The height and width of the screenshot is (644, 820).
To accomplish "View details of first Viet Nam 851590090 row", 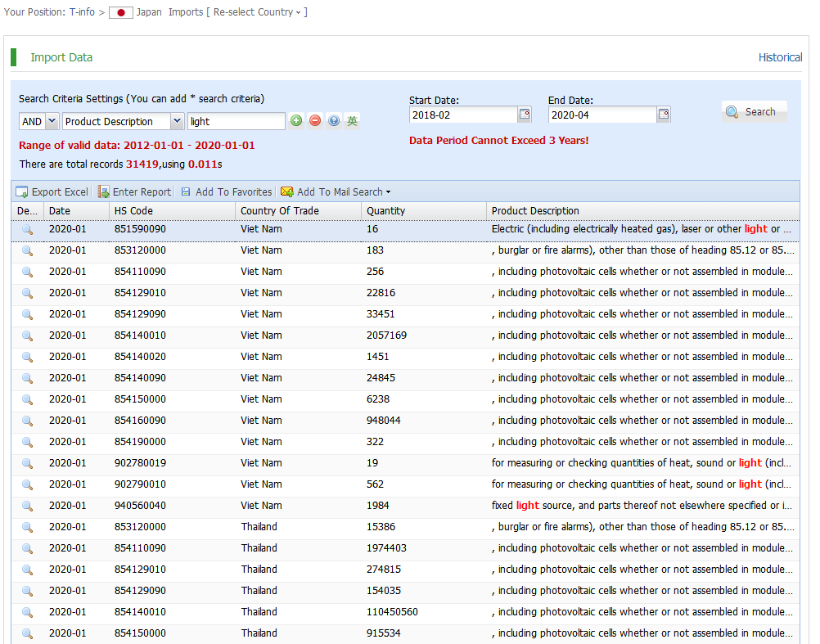I will click(x=27, y=229).
